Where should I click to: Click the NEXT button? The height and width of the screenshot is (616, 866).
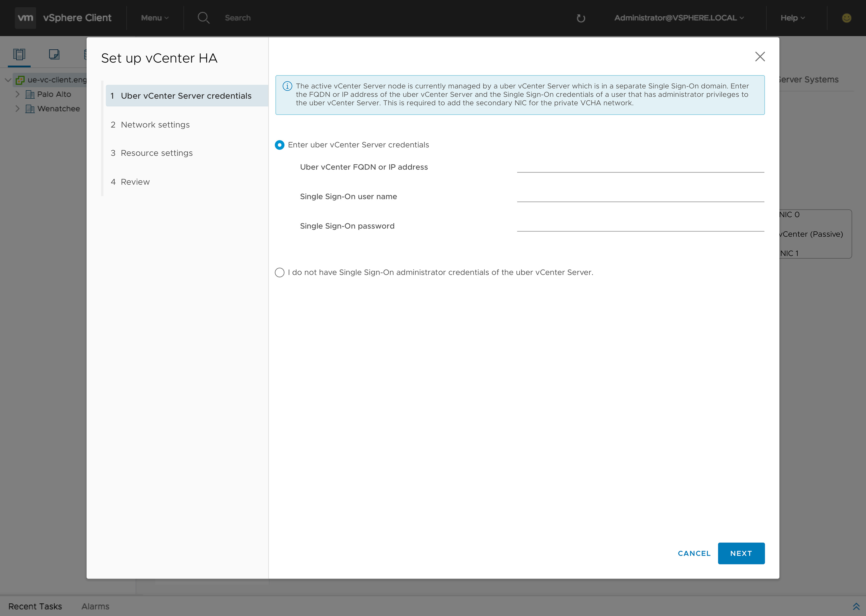741,554
